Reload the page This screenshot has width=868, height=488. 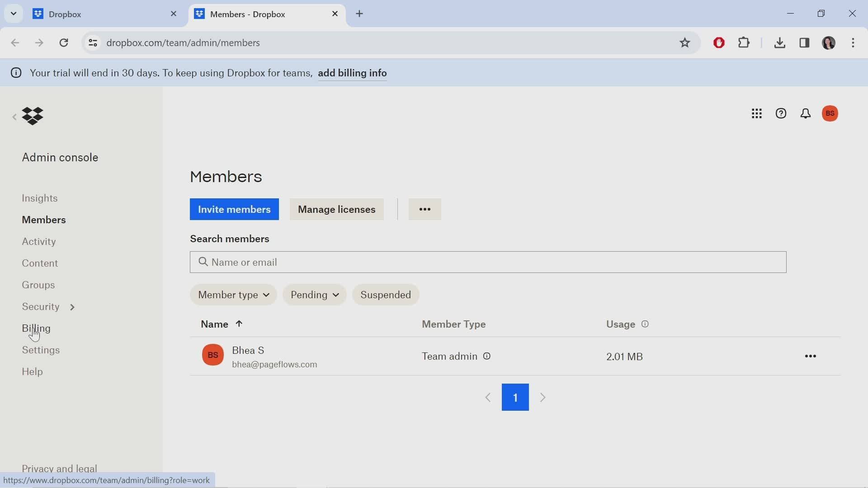[x=64, y=43]
